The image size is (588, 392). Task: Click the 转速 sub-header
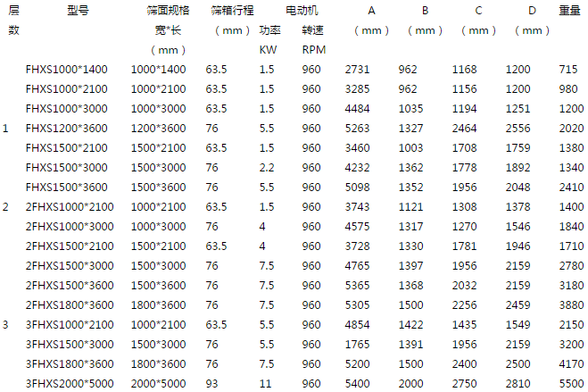[312, 29]
